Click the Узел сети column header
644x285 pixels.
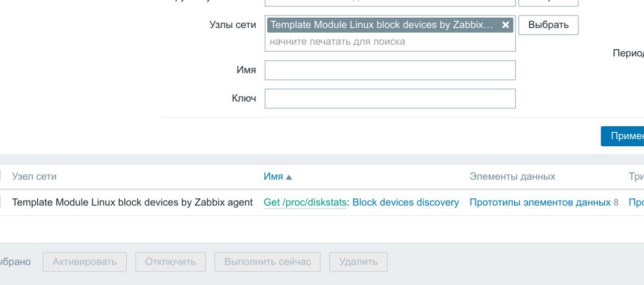(x=34, y=176)
